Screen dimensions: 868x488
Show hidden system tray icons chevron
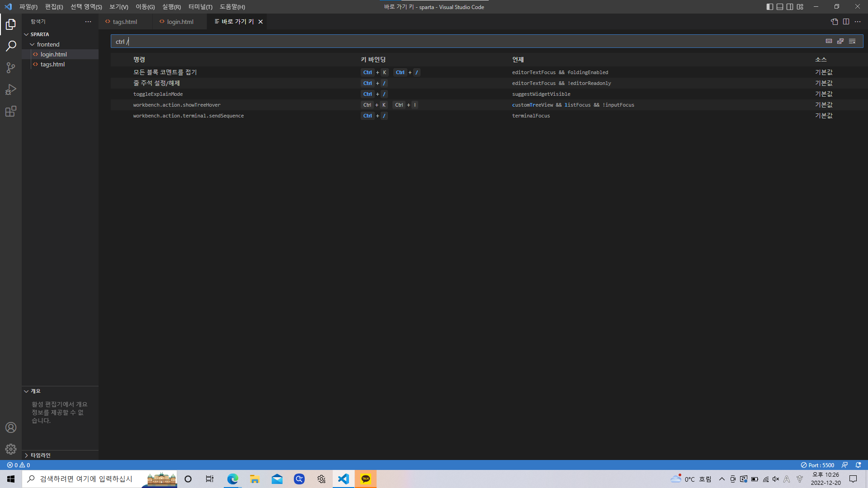[722, 479]
